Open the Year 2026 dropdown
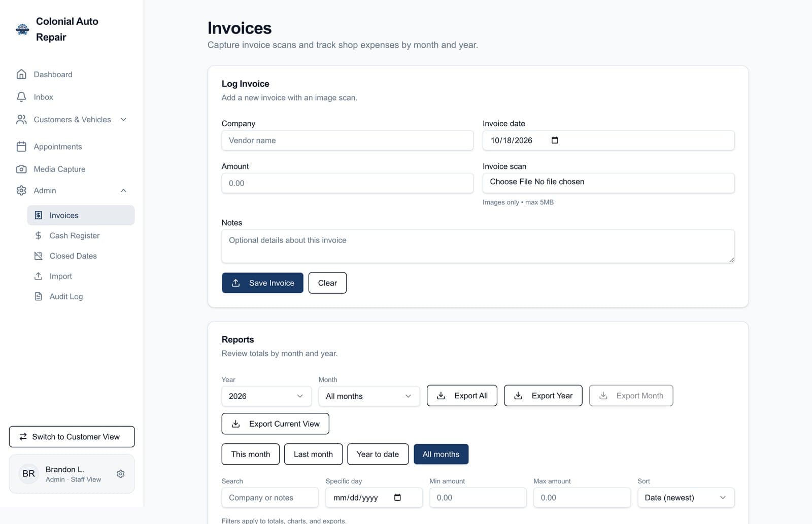This screenshot has height=524, width=812. (266, 396)
